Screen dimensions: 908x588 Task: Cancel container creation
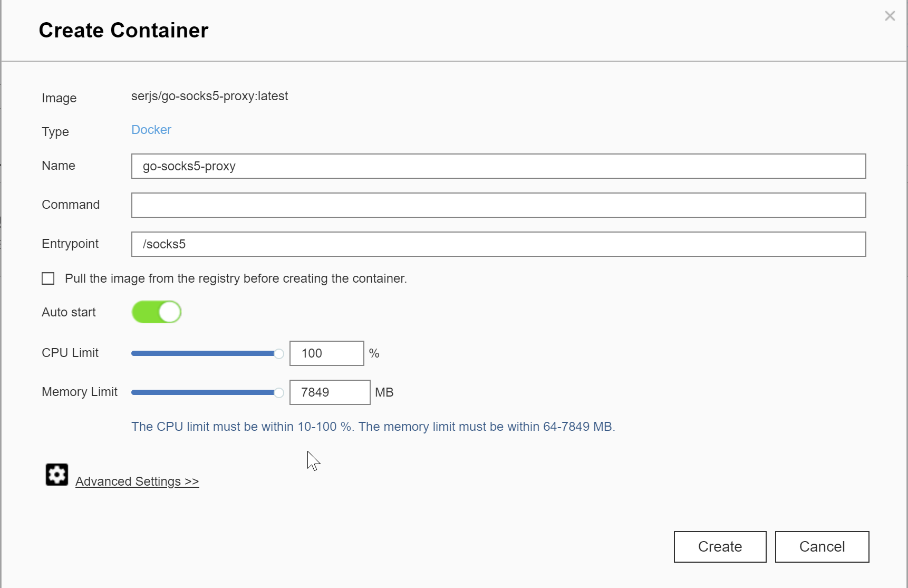pos(822,547)
